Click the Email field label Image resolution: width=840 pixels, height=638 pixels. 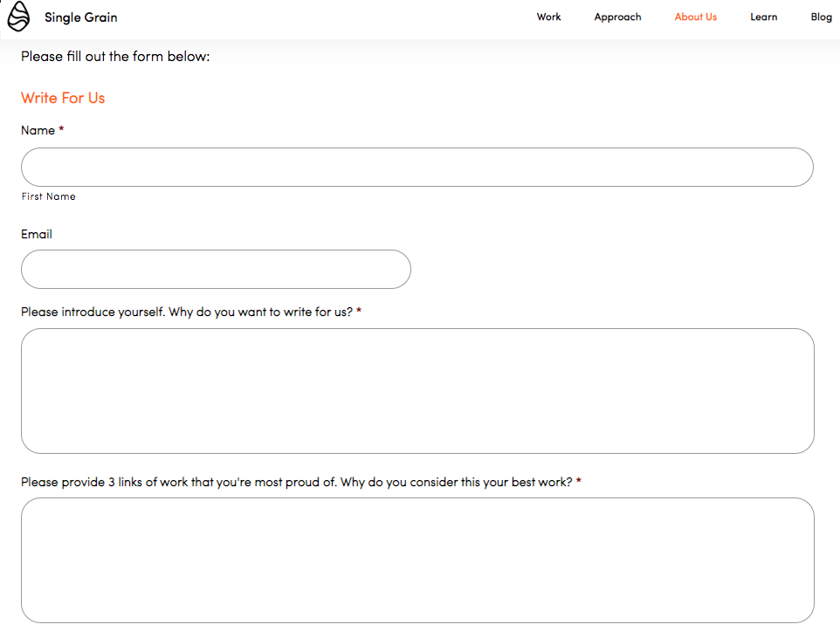[37, 234]
